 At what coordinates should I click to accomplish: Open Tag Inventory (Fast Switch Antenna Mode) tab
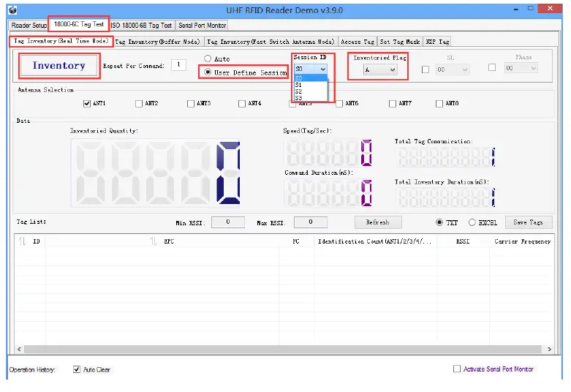click(271, 42)
